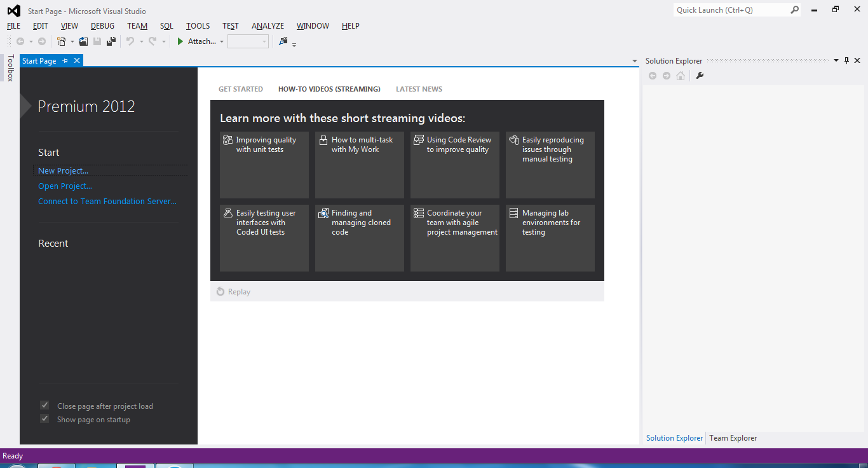Open the EDIT menu
868x468 pixels.
tap(41, 26)
